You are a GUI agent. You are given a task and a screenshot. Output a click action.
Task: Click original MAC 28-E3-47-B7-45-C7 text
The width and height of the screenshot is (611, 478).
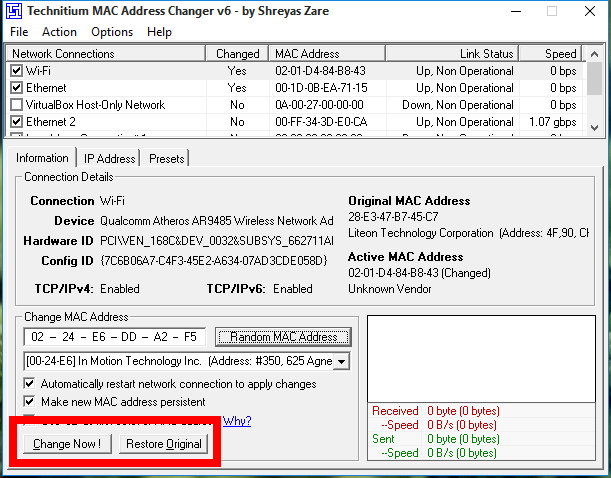[393, 217]
